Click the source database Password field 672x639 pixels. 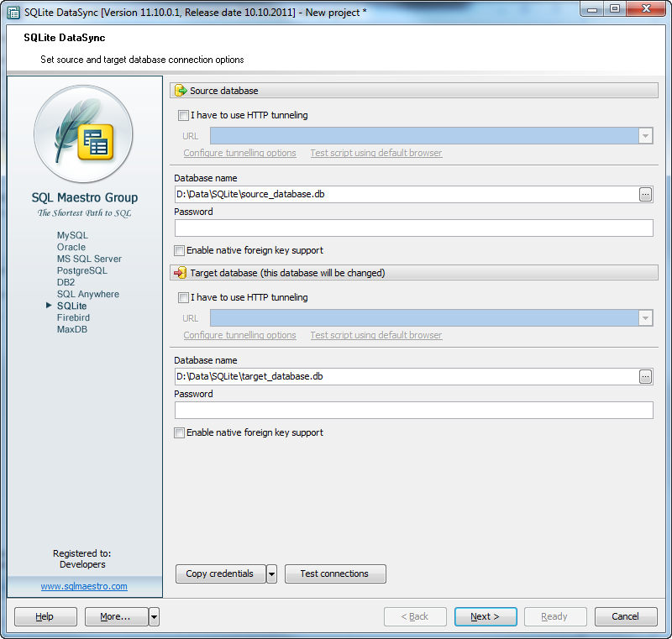[413, 228]
